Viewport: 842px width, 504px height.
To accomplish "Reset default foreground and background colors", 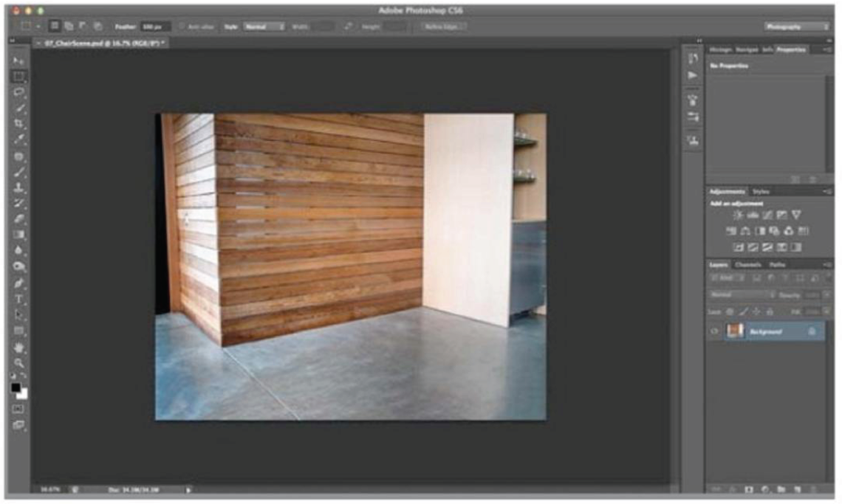I will click(13, 376).
